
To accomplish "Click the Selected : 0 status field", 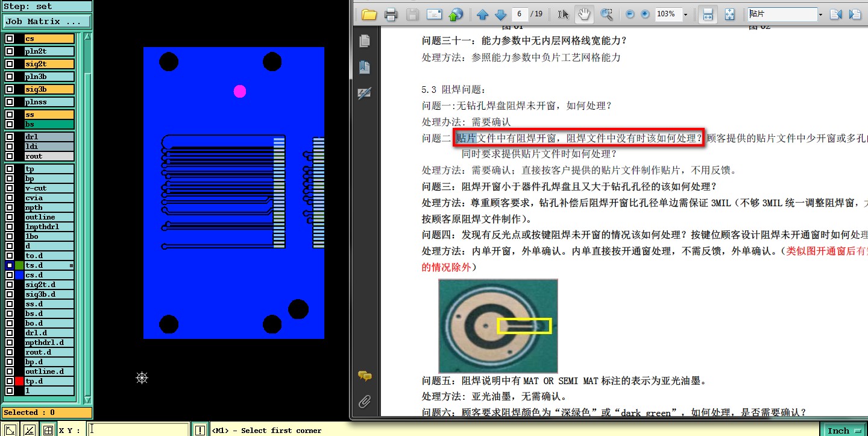I will coord(47,412).
